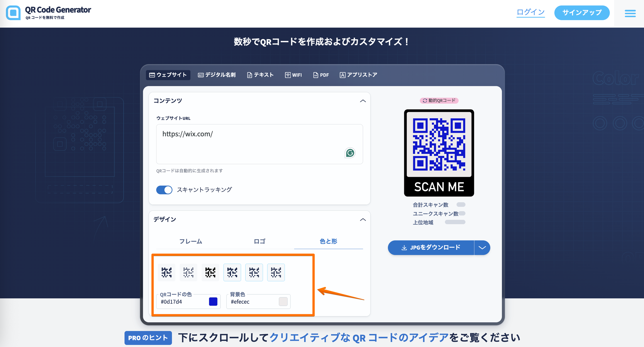Select the second dotted QR pattern shape
Screen dimensions: 644x347
(188, 272)
